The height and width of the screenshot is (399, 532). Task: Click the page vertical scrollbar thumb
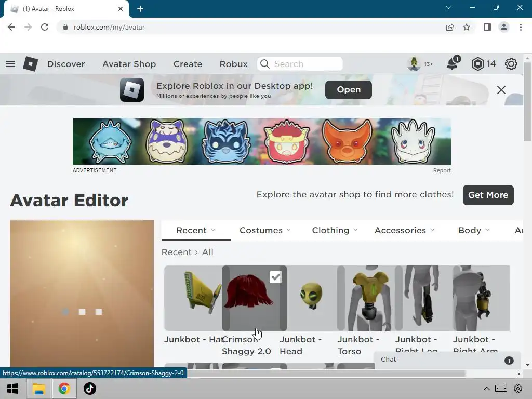click(x=527, y=101)
